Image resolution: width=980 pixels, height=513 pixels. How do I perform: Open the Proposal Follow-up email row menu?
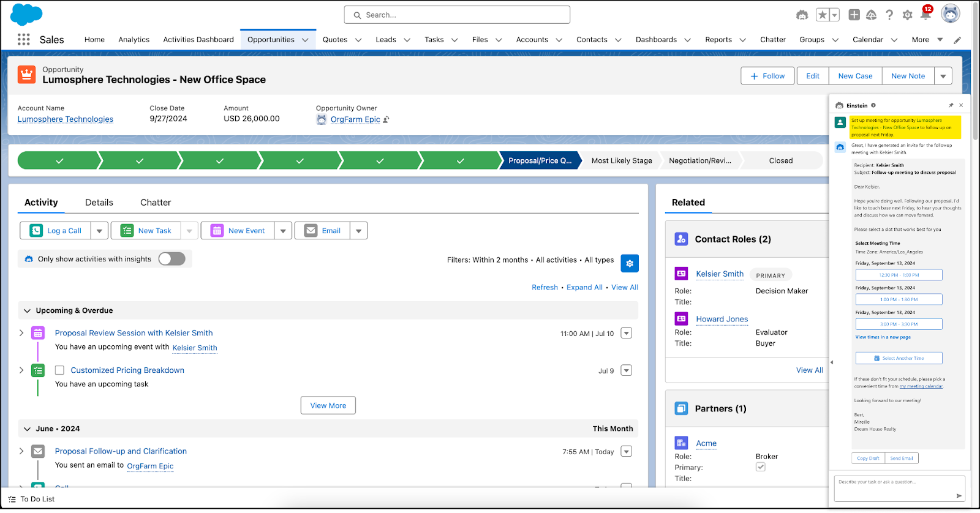coord(626,451)
